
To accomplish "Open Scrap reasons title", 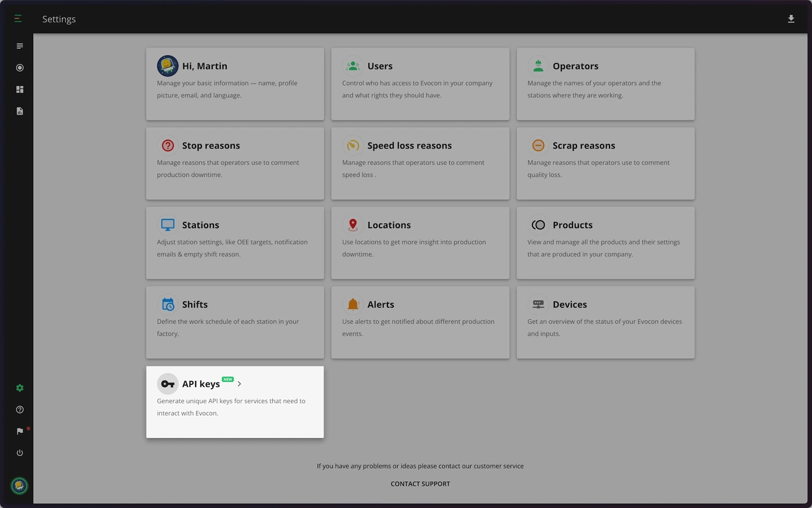I will pyautogui.click(x=584, y=146).
